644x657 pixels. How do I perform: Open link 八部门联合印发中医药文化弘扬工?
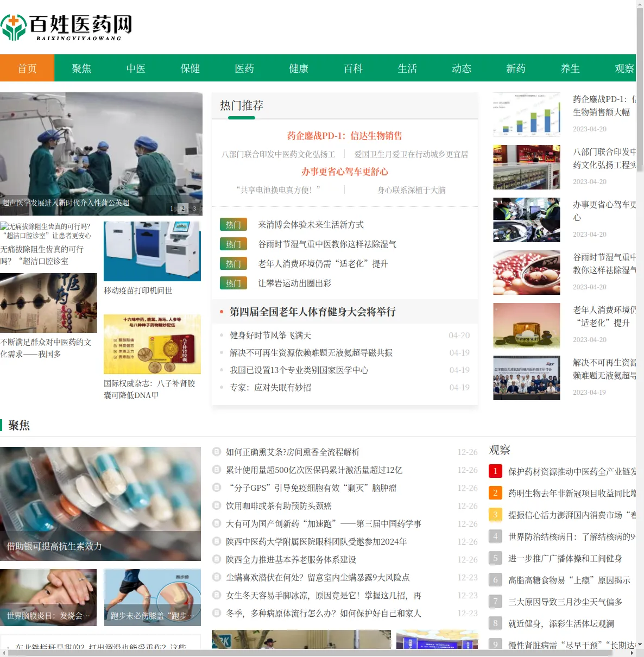279,154
